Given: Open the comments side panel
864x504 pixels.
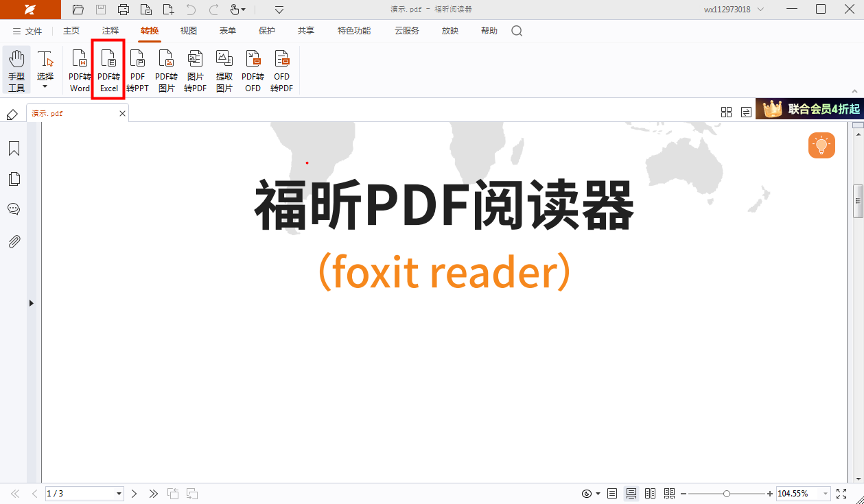Looking at the screenshot, I should pyautogui.click(x=14, y=209).
